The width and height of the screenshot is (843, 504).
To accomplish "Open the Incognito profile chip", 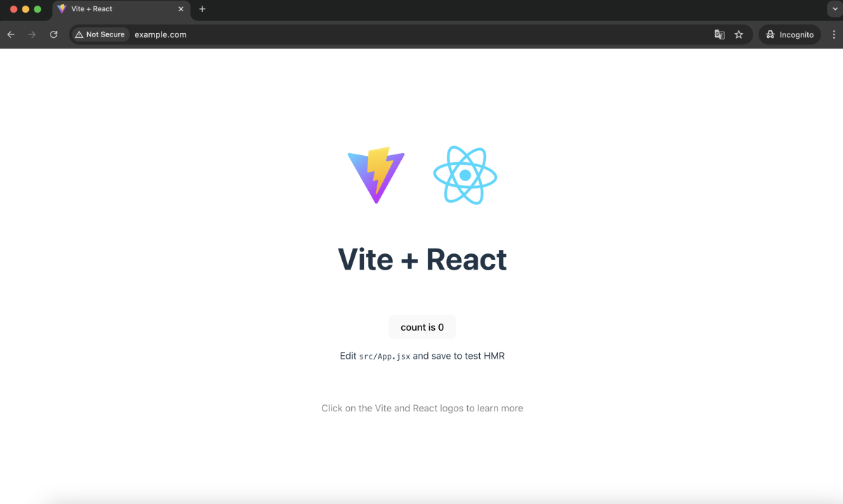I will pyautogui.click(x=790, y=34).
